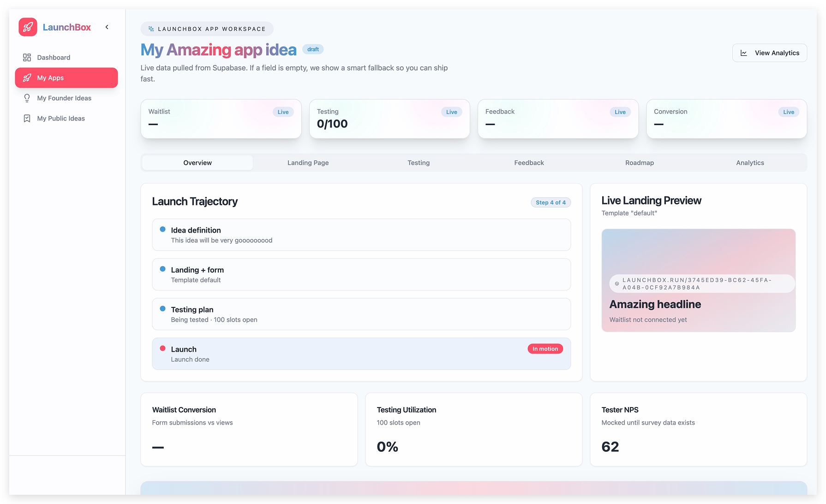Open the Feedback tab
Screen dimensions: 826x504
click(529, 162)
